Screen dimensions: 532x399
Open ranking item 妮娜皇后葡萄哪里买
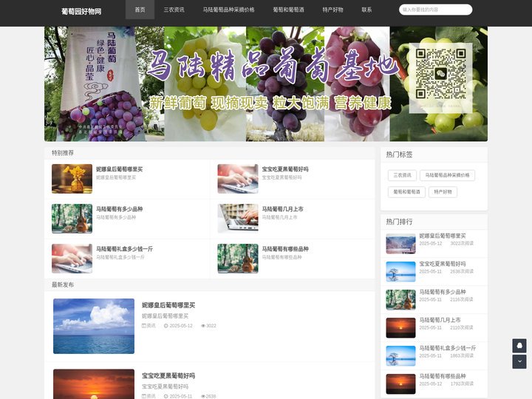(443, 236)
